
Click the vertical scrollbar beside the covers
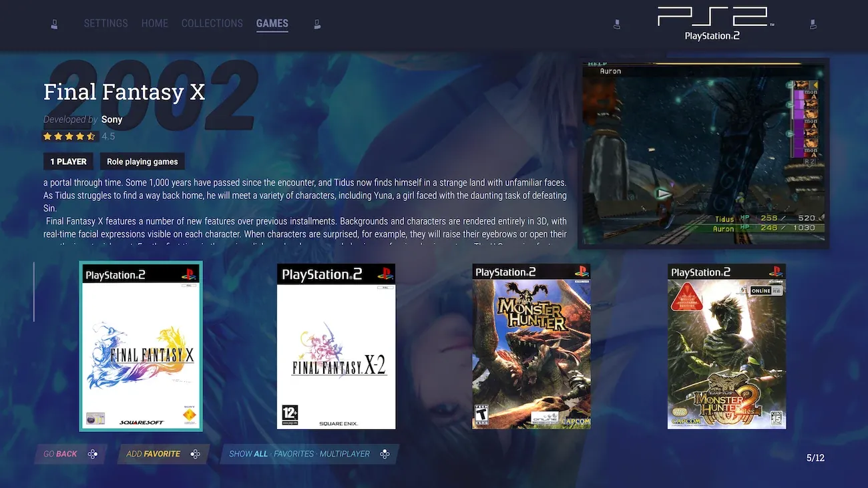pos(33,291)
